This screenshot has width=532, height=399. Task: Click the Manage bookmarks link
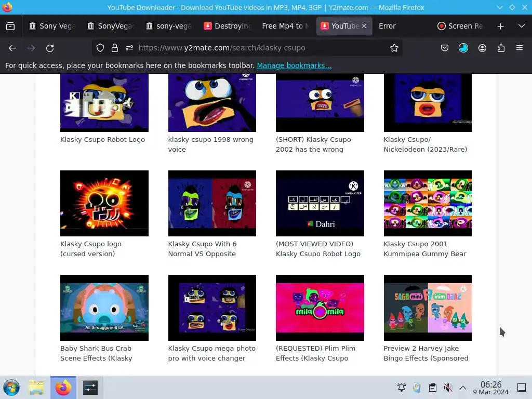click(294, 65)
